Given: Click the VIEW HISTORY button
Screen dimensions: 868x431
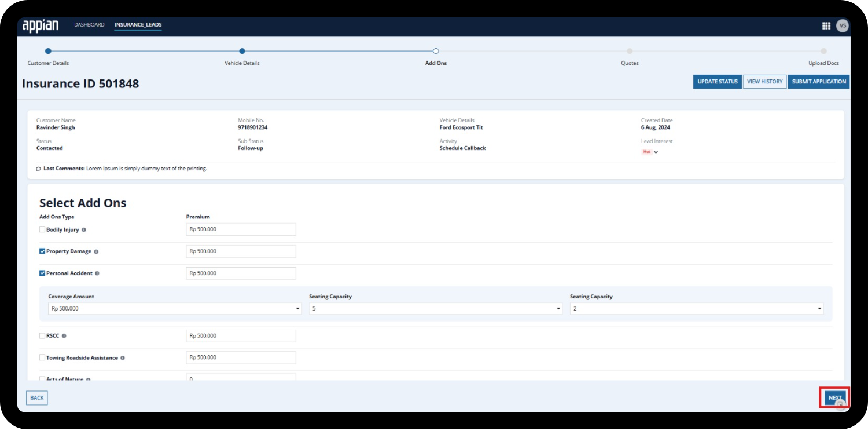Looking at the screenshot, I should pyautogui.click(x=764, y=82).
